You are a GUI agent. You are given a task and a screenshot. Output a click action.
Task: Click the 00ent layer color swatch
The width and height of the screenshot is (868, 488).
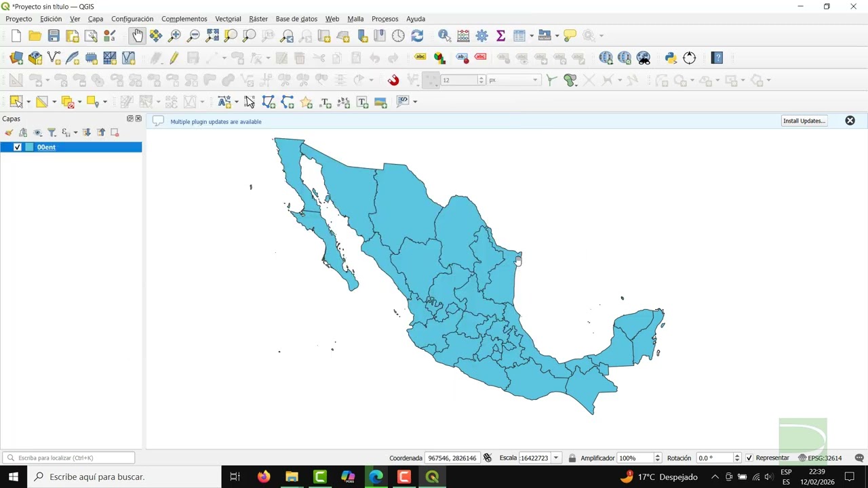click(x=29, y=147)
